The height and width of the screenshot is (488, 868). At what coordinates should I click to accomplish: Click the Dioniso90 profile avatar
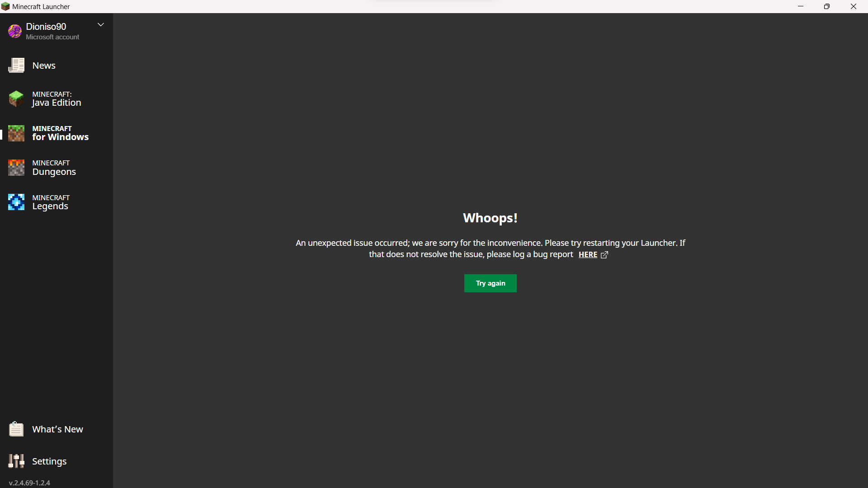tap(14, 31)
